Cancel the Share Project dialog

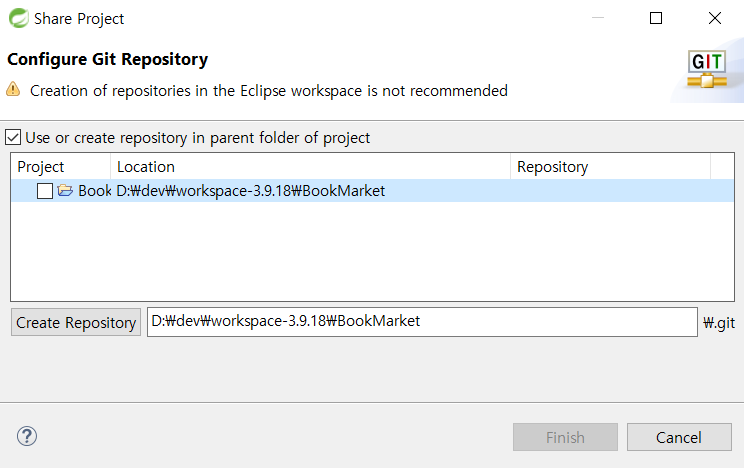coord(679,437)
